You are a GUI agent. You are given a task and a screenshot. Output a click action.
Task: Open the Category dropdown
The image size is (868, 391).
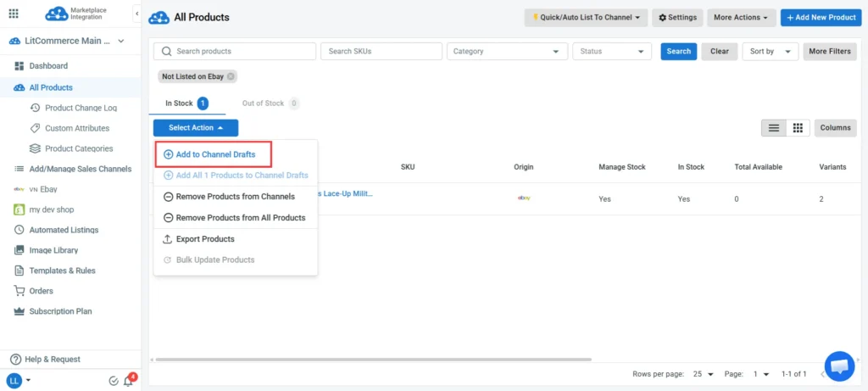coord(507,52)
